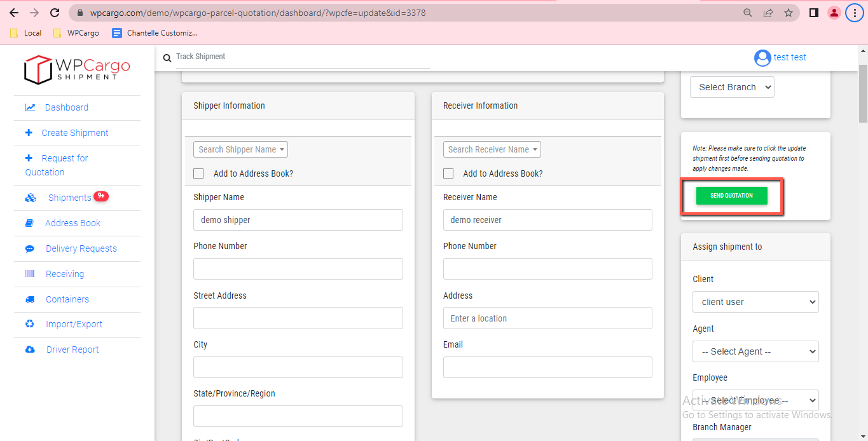Click the Shipper Name field
868x441 pixels.
tap(298, 220)
